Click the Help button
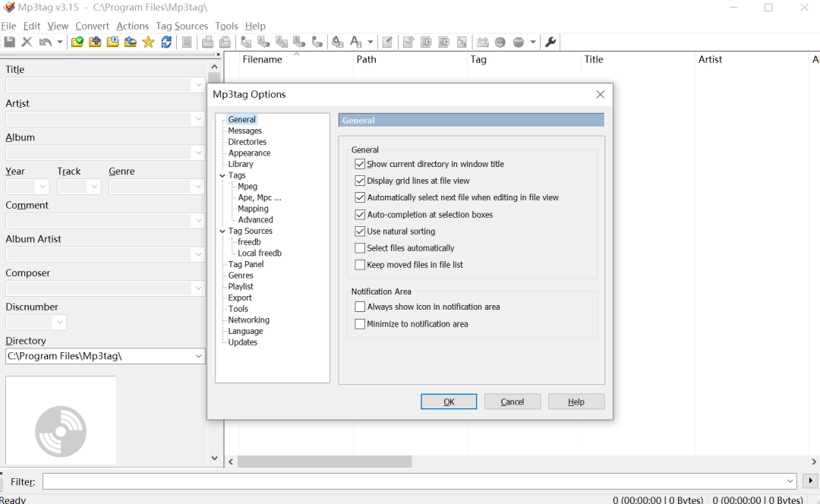820x504 pixels. click(576, 402)
